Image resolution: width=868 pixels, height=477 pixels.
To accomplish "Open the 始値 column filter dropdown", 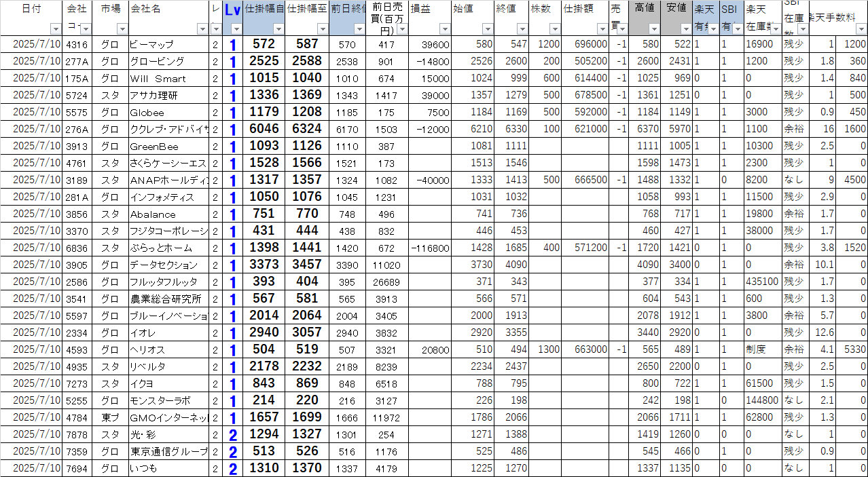I will pos(488,29).
